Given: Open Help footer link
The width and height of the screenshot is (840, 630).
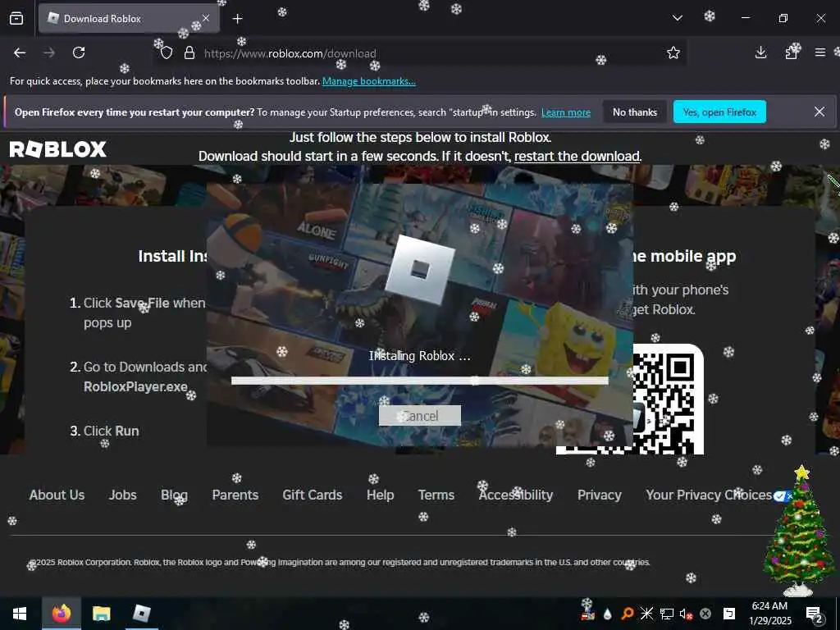Looking at the screenshot, I should coord(381,495).
